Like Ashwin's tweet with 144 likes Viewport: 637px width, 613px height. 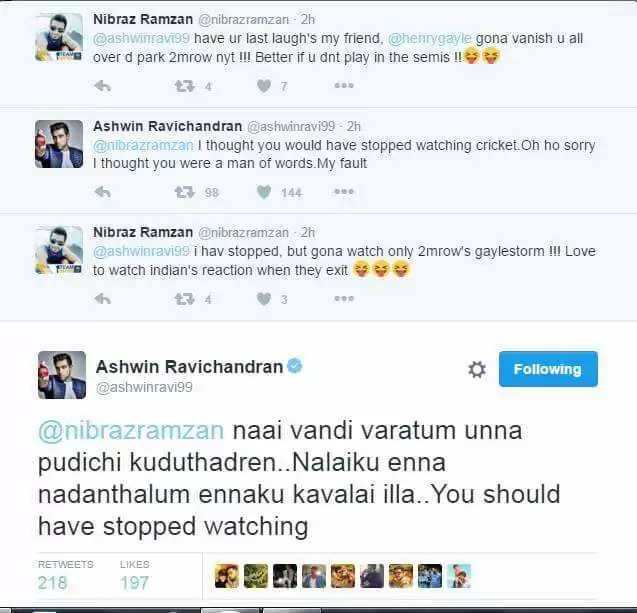tap(264, 192)
